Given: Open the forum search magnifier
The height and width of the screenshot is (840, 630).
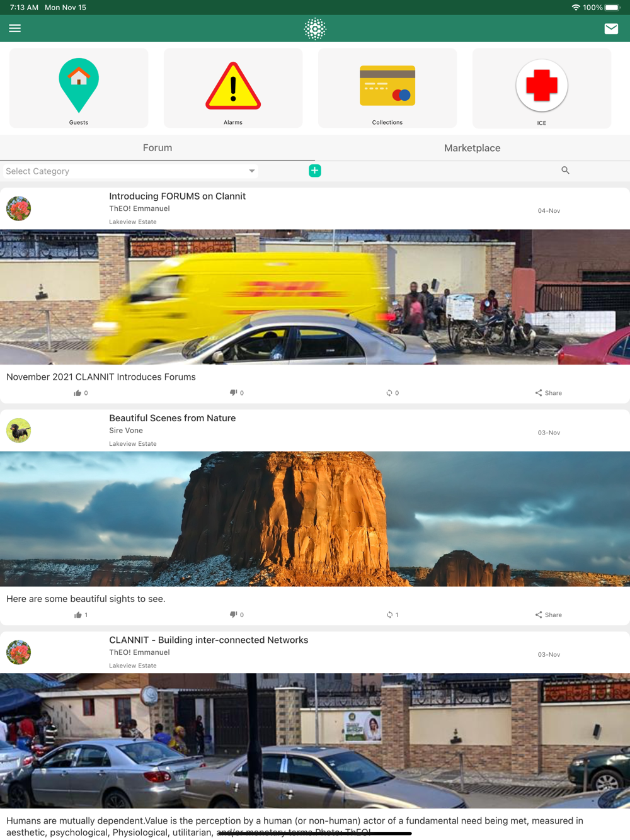Looking at the screenshot, I should coord(565,170).
